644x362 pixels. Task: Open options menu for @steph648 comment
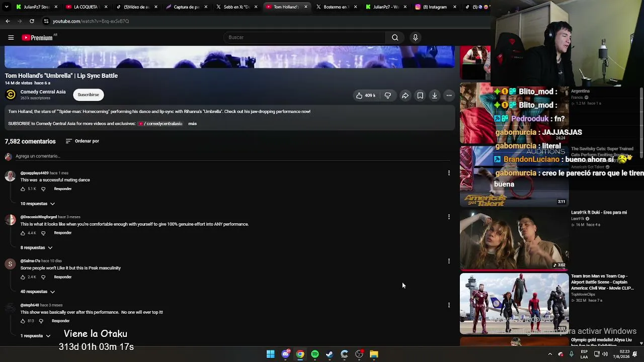449,305
